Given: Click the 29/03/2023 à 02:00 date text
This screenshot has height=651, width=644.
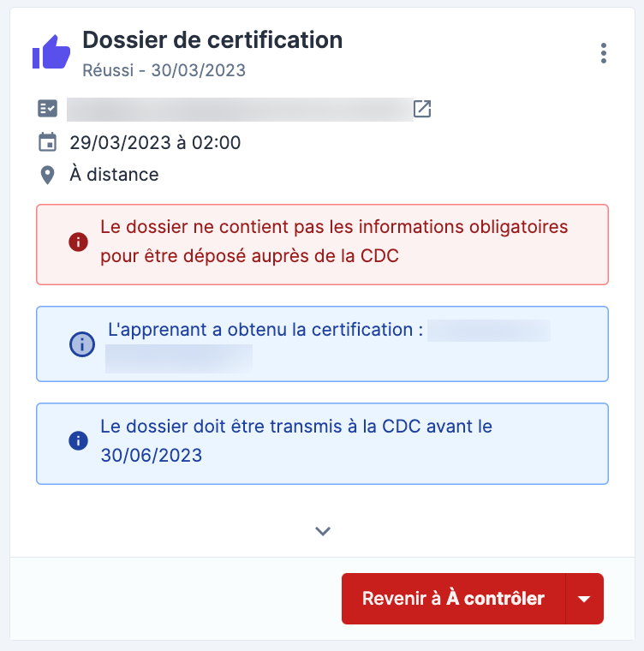Looking at the screenshot, I should (155, 142).
